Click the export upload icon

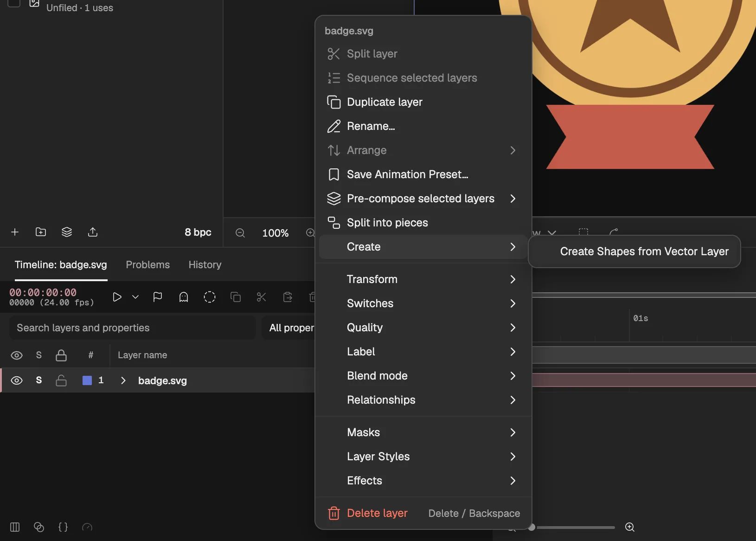93,232
